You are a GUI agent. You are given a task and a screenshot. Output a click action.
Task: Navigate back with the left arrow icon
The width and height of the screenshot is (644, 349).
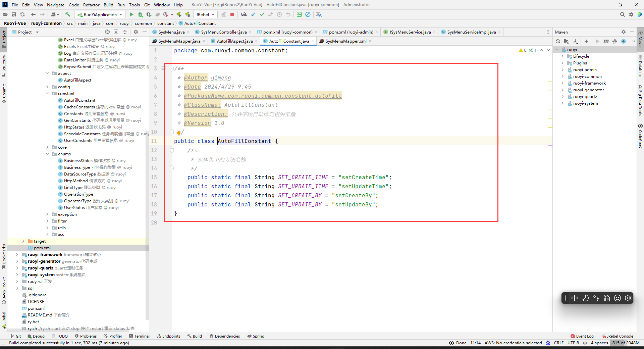33,14
